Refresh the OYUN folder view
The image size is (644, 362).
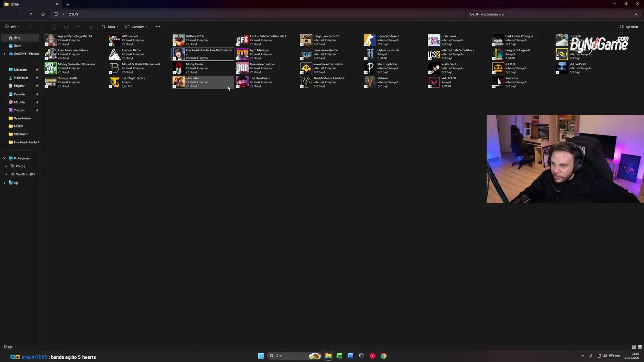click(x=43, y=14)
